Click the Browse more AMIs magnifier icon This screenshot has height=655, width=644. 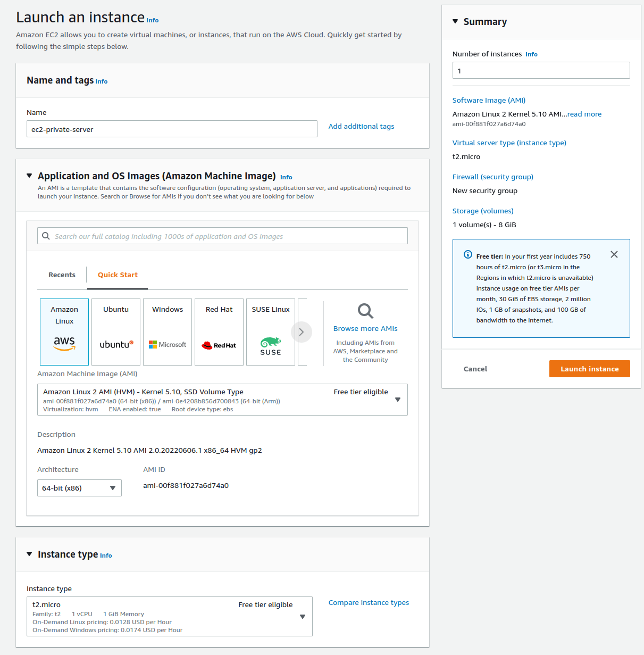pyautogui.click(x=365, y=311)
